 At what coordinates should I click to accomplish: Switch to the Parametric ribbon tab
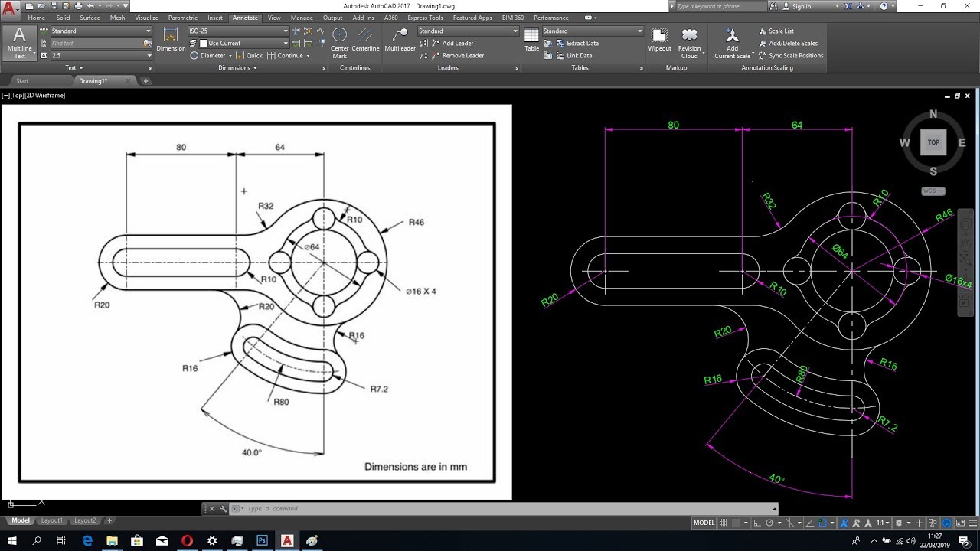coord(182,18)
